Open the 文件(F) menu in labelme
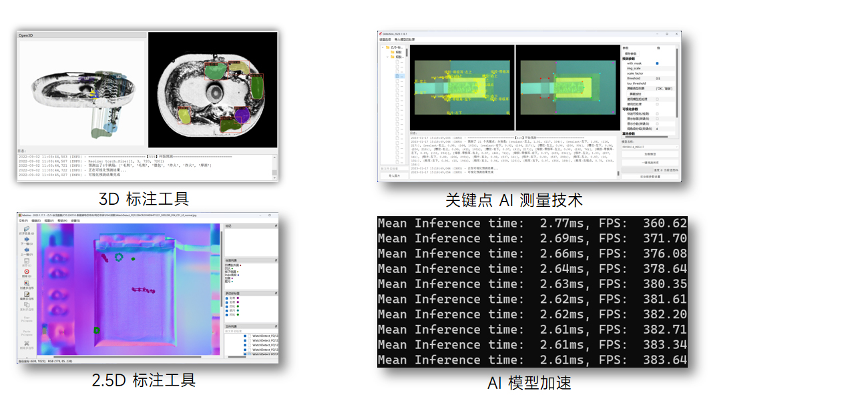 24,222
